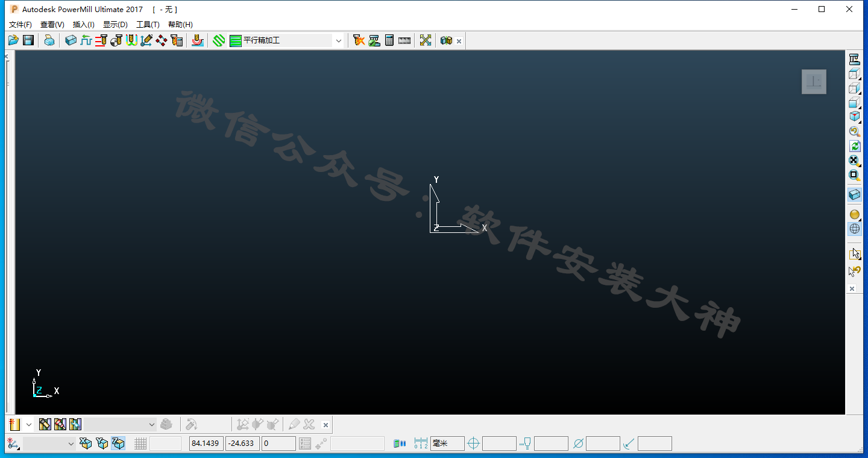
Task: Open the toolpath check mark icon
Action: pyautogui.click(x=374, y=40)
